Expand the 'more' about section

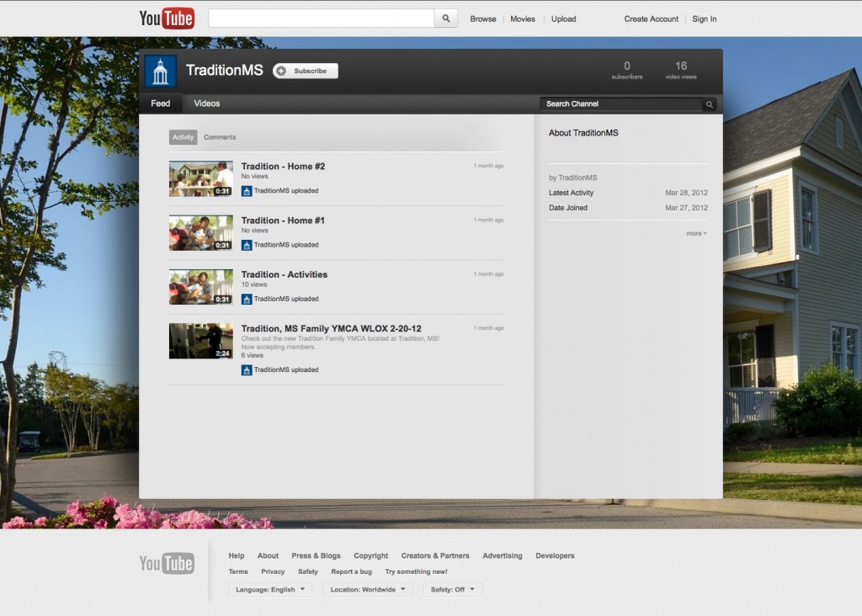coord(696,233)
